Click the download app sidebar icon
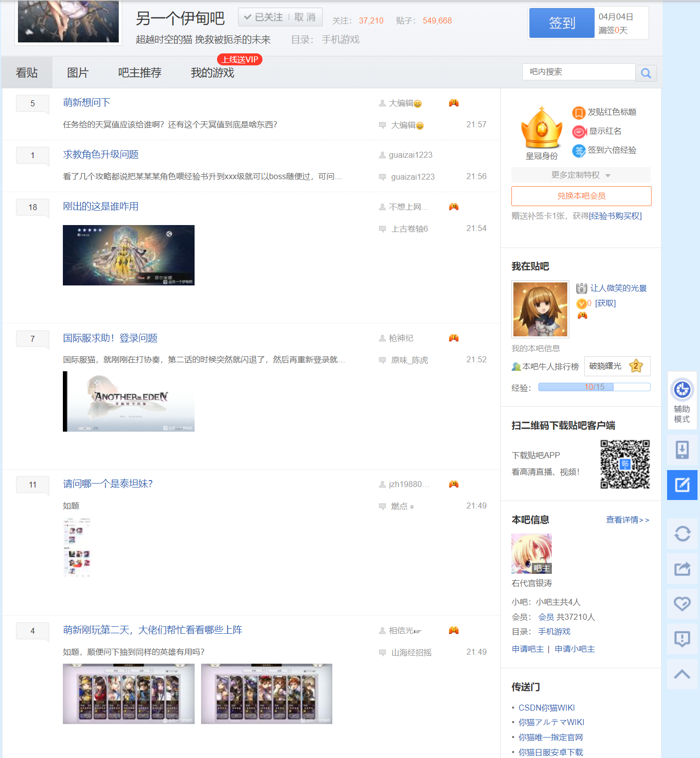Viewport: 700px width, 758px height. tap(682, 450)
